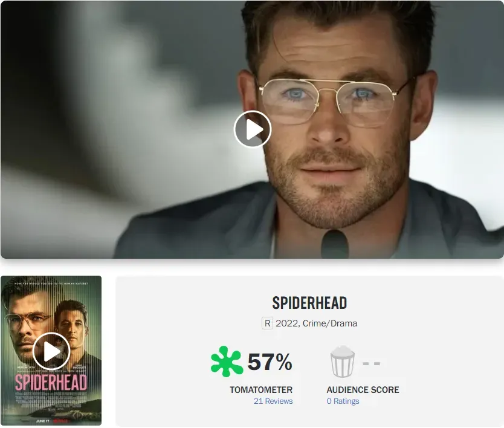Click the play button on the poster
Viewport: 504px width, 428px height.
(51, 351)
